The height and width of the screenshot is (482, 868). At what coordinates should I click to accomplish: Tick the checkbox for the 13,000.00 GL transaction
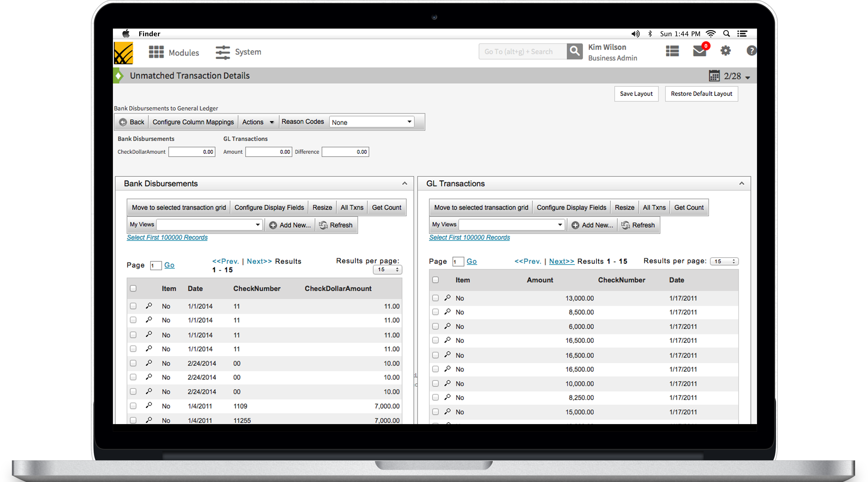435,298
